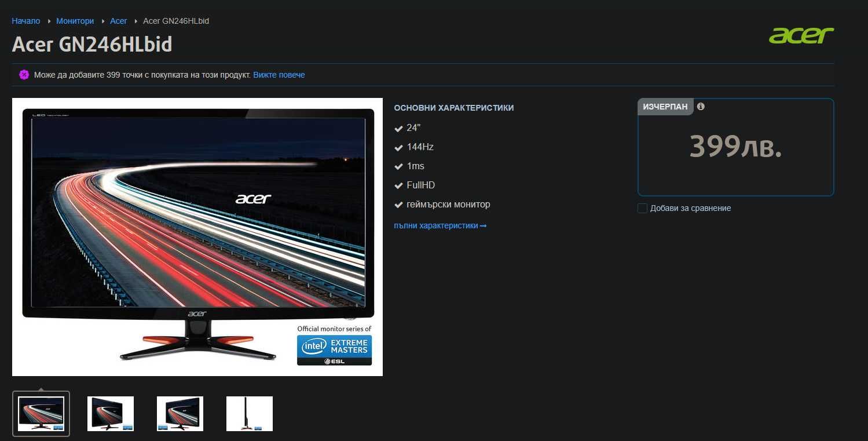Click the main monitor product image
Image resolution: width=868 pixels, height=441 pixels.
coord(197,237)
